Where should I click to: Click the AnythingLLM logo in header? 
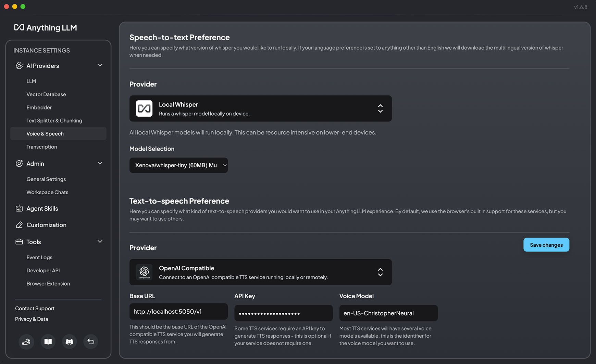tap(46, 28)
